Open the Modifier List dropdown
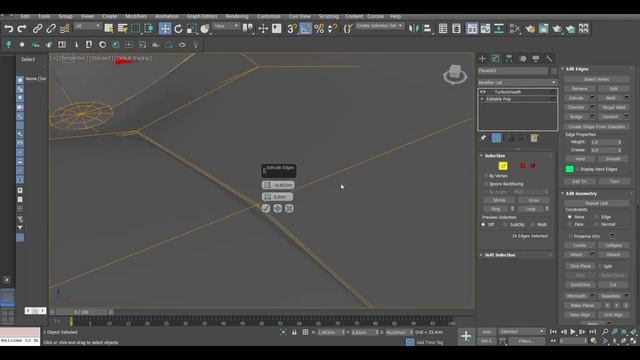This screenshot has width=640, height=360. 517,82
